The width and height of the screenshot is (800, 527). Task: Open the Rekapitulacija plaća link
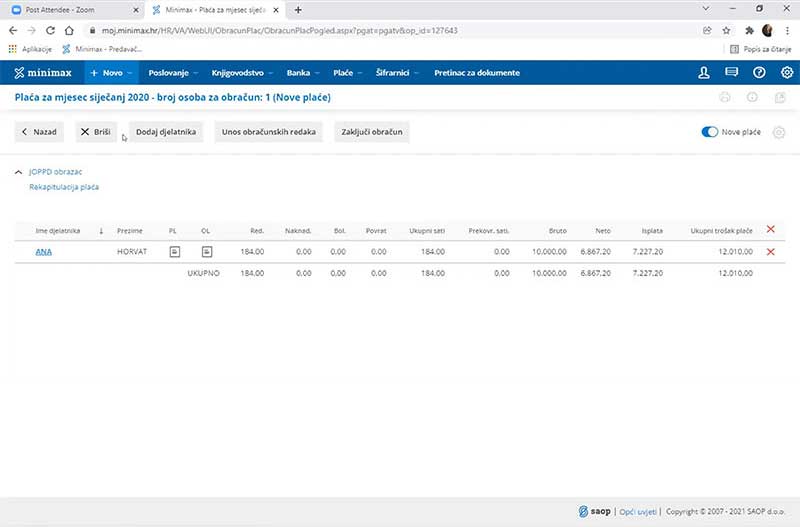coord(64,187)
